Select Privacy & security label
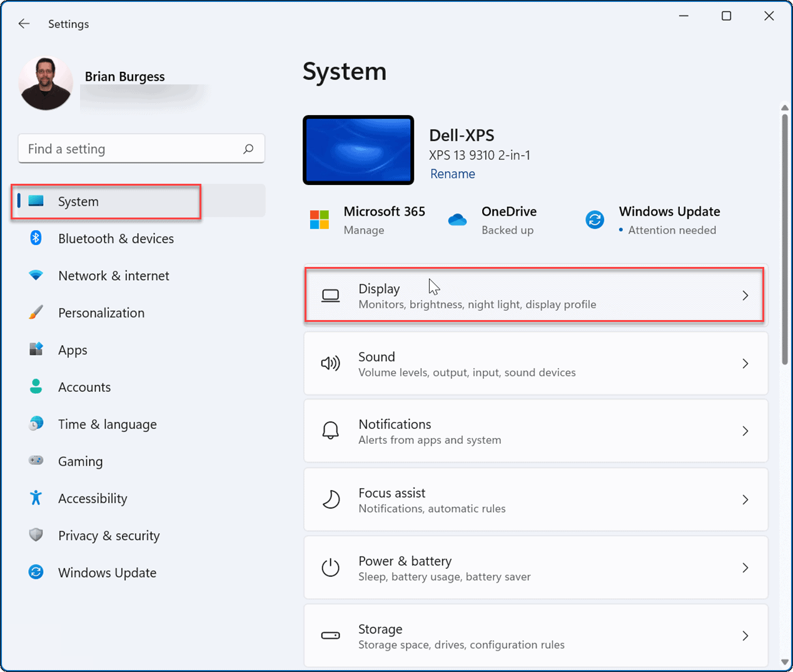793x672 pixels. pyautogui.click(x=109, y=536)
